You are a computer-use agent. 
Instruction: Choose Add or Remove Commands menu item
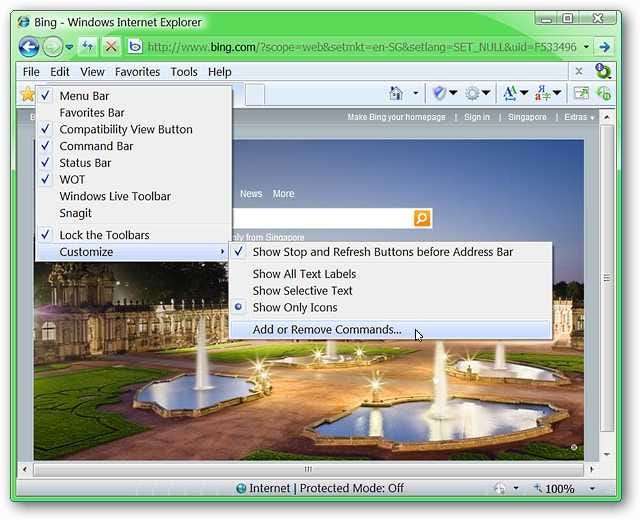click(326, 330)
